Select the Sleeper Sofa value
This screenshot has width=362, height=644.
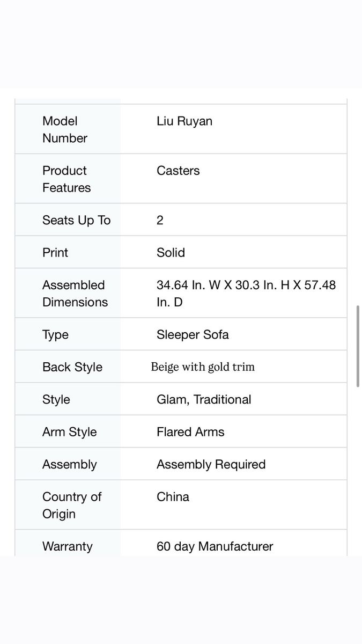pos(193,335)
